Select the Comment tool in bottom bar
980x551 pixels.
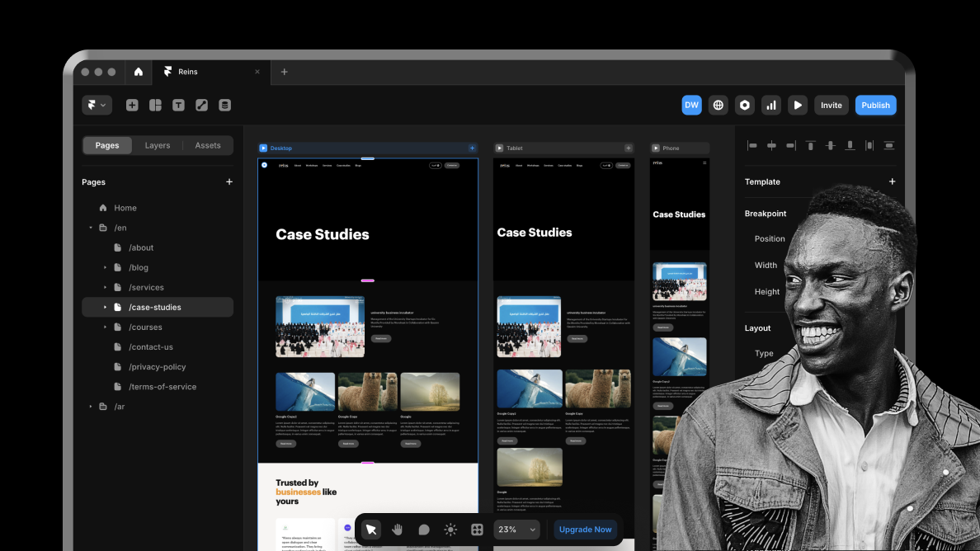(x=424, y=530)
